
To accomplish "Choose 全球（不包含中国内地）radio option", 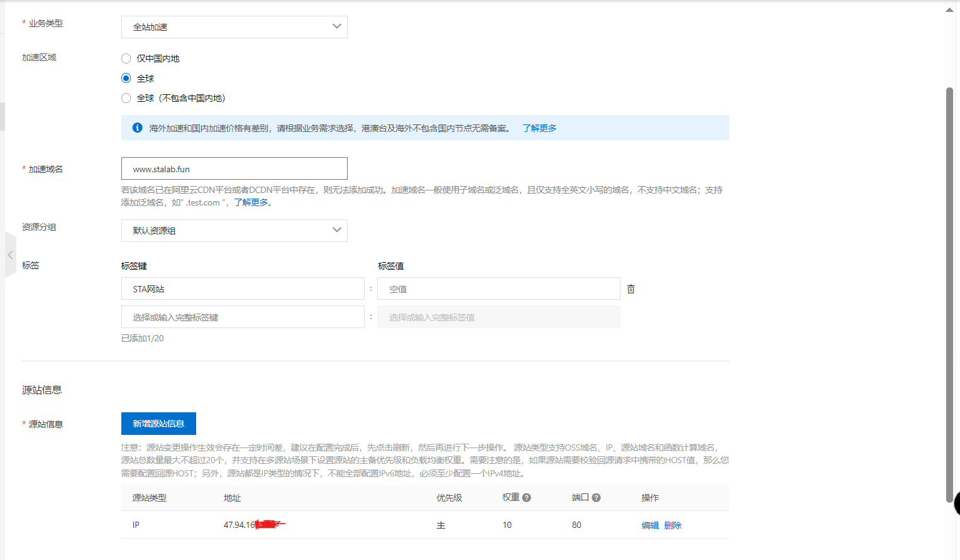I will click(x=126, y=98).
